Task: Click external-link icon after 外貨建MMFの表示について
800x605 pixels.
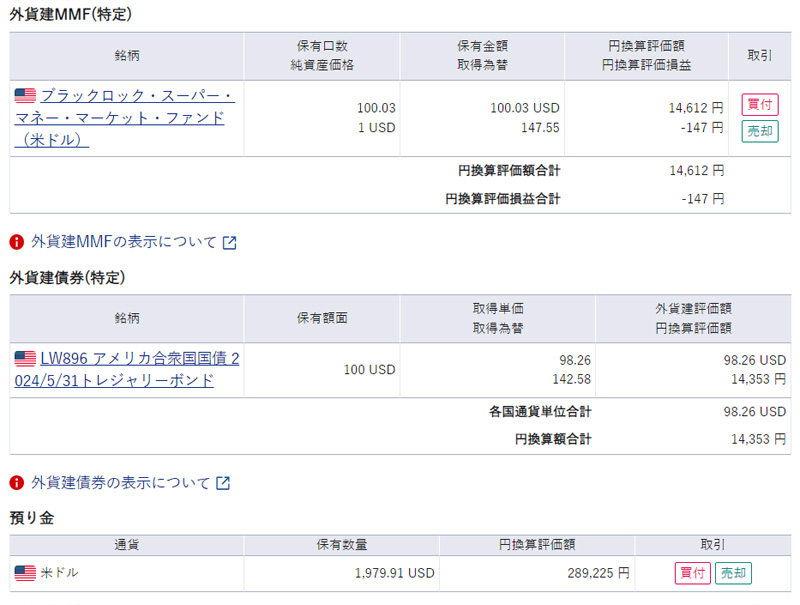Action: (230, 242)
